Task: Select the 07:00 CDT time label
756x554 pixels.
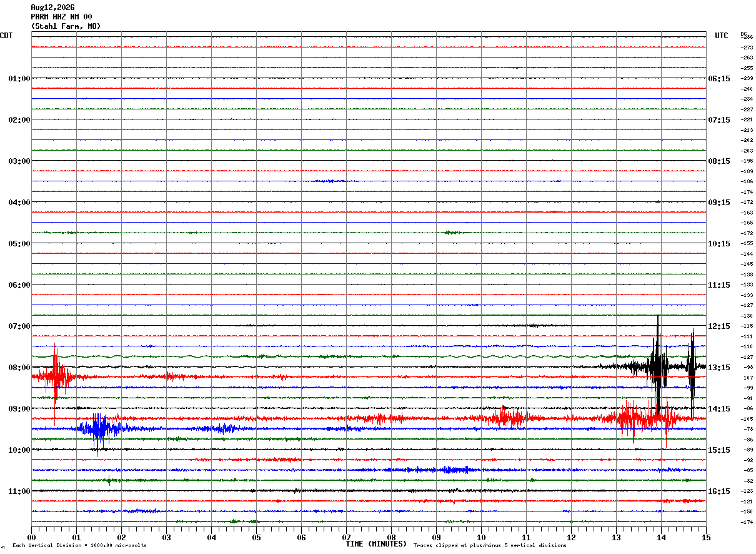Action: [x=19, y=326]
